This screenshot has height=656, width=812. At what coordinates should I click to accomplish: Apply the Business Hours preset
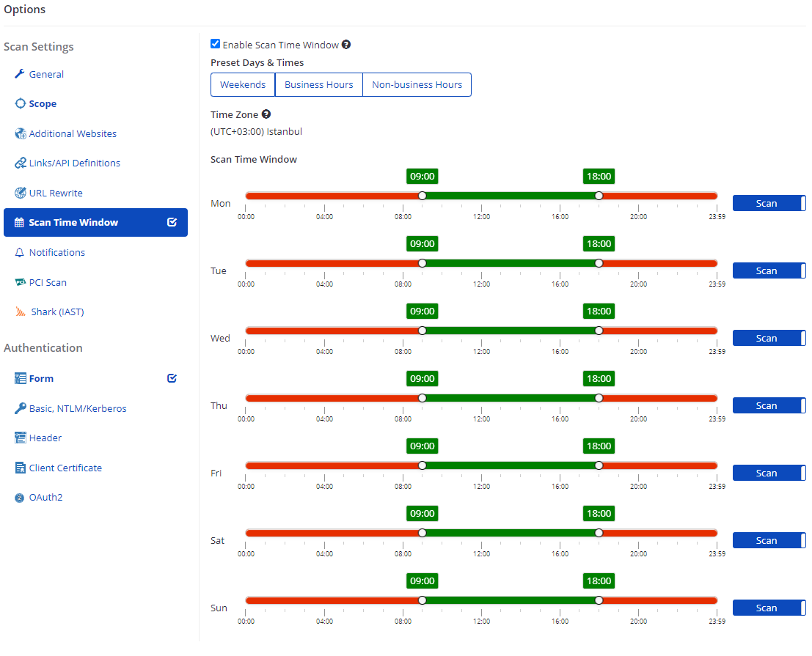318,84
